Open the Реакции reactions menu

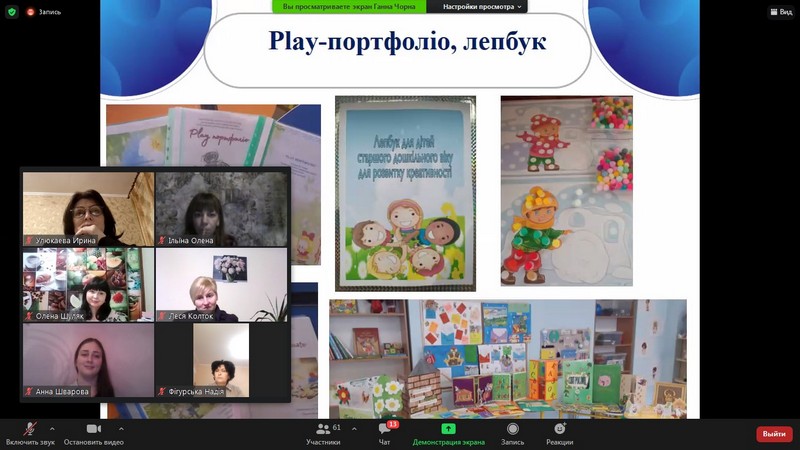(x=560, y=434)
